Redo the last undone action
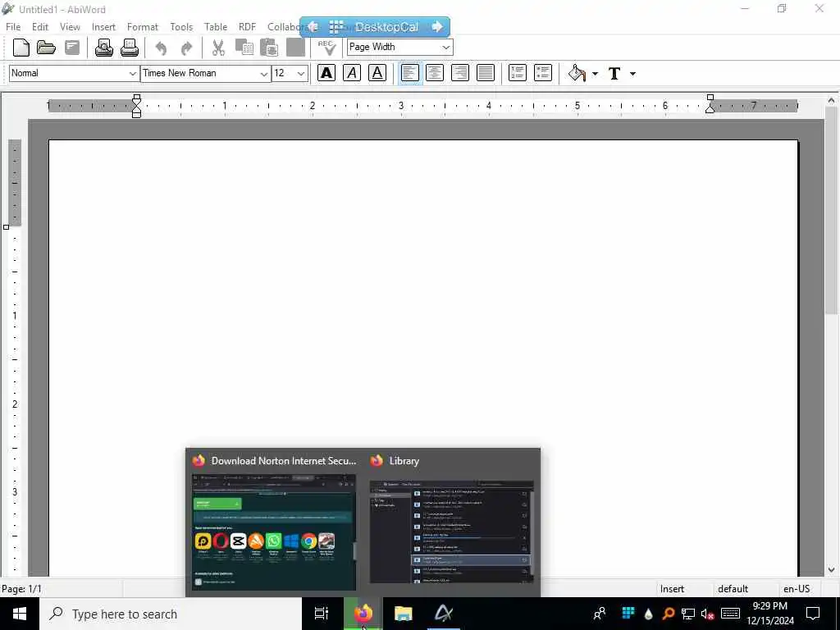 coord(186,48)
